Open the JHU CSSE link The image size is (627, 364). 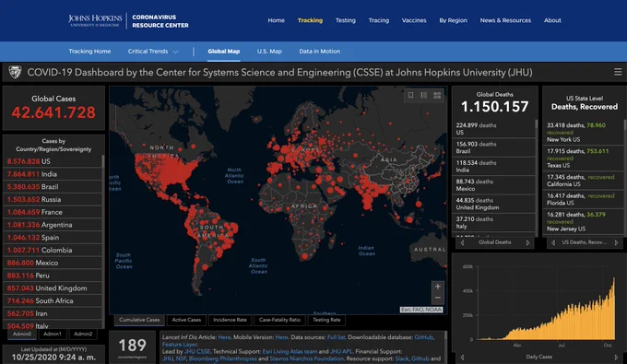click(x=197, y=352)
